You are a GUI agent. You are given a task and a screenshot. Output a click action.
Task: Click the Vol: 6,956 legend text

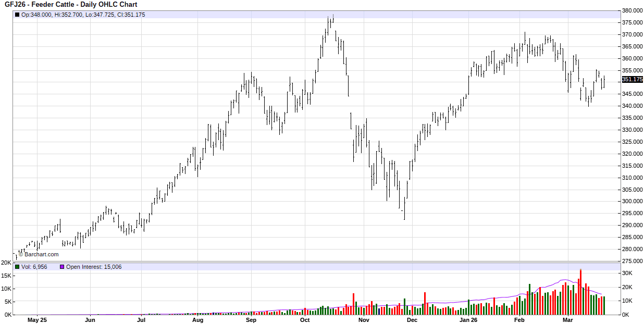[x=34, y=267]
